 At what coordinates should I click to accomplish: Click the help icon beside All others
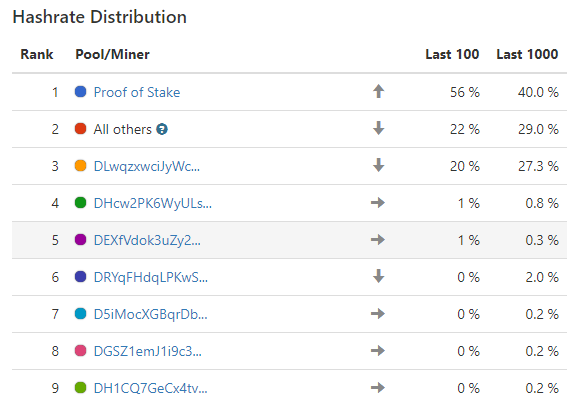(x=162, y=129)
